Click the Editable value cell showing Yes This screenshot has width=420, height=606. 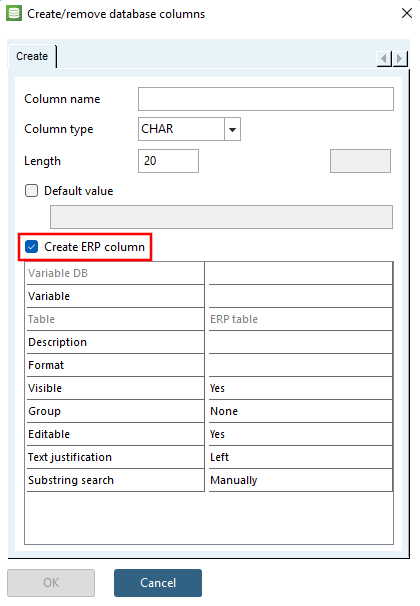pos(301,434)
